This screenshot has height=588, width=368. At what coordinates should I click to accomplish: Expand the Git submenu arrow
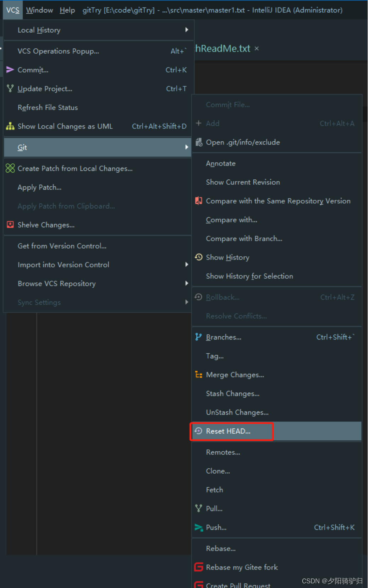click(x=187, y=147)
